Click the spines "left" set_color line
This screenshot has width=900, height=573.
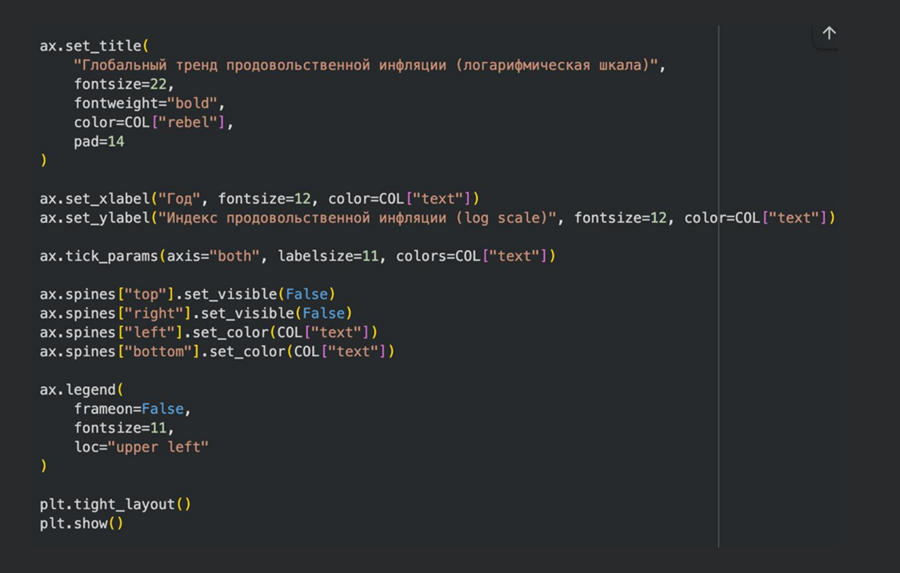(208, 332)
